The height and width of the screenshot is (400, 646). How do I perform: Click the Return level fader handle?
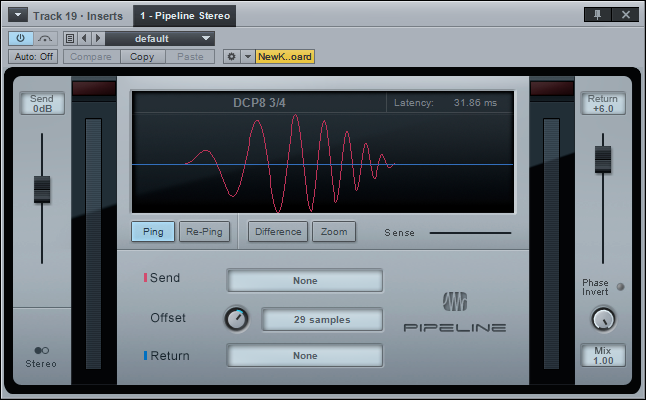pyautogui.click(x=603, y=159)
